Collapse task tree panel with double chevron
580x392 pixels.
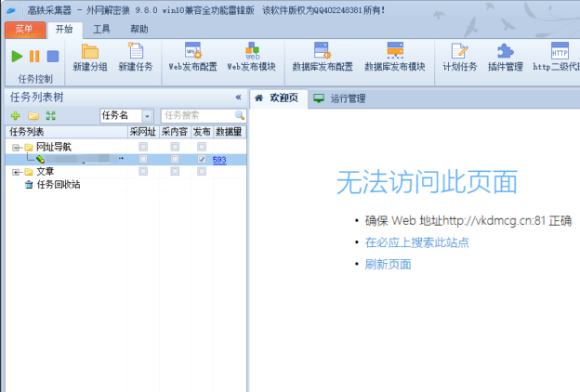(x=238, y=98)
